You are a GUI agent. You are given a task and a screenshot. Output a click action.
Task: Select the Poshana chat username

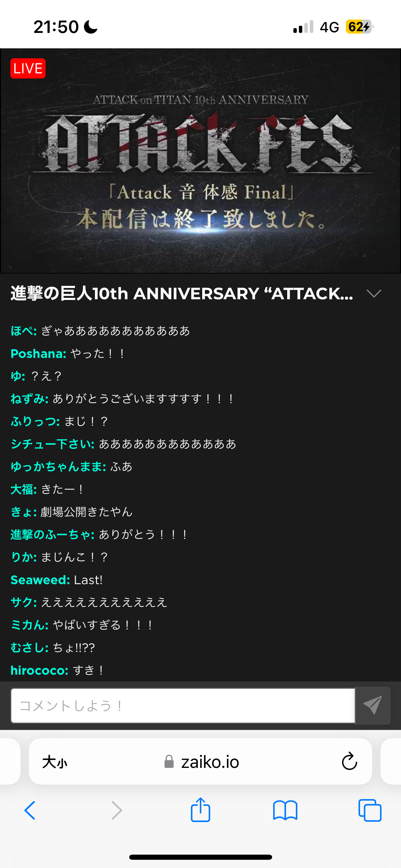tap(38, 353)
